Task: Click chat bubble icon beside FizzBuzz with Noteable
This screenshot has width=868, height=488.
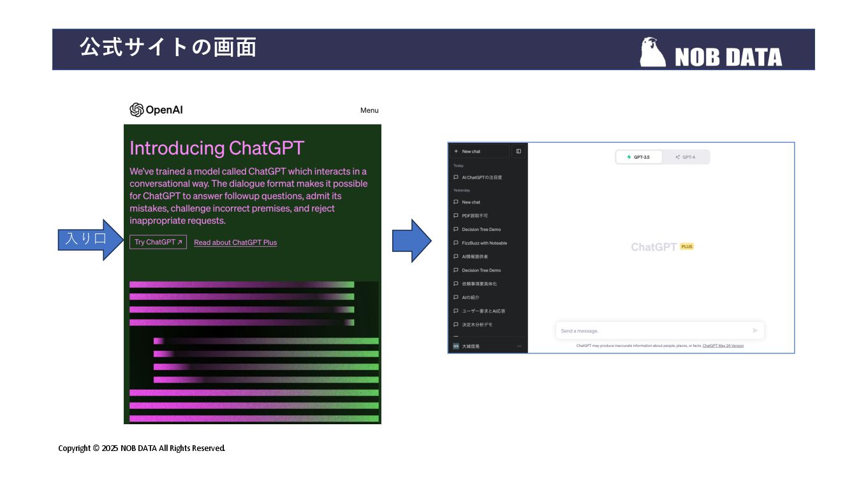Action: point(455,243)
